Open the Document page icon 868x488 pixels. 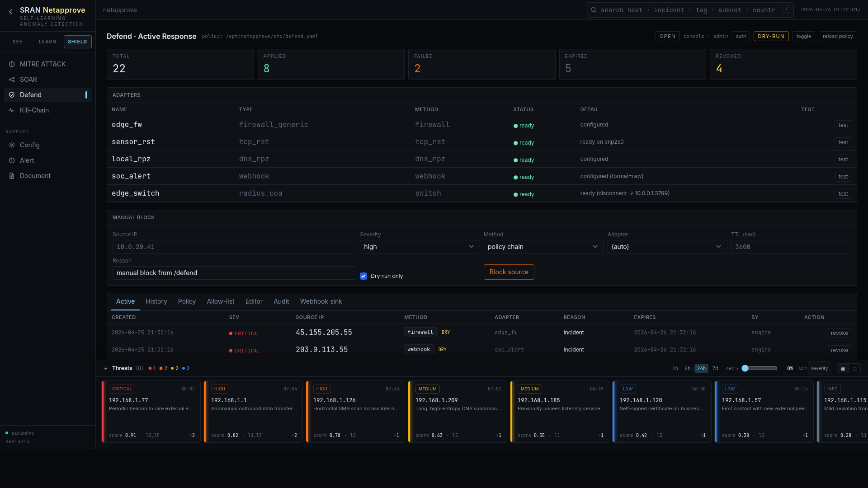tap(12, 176)
